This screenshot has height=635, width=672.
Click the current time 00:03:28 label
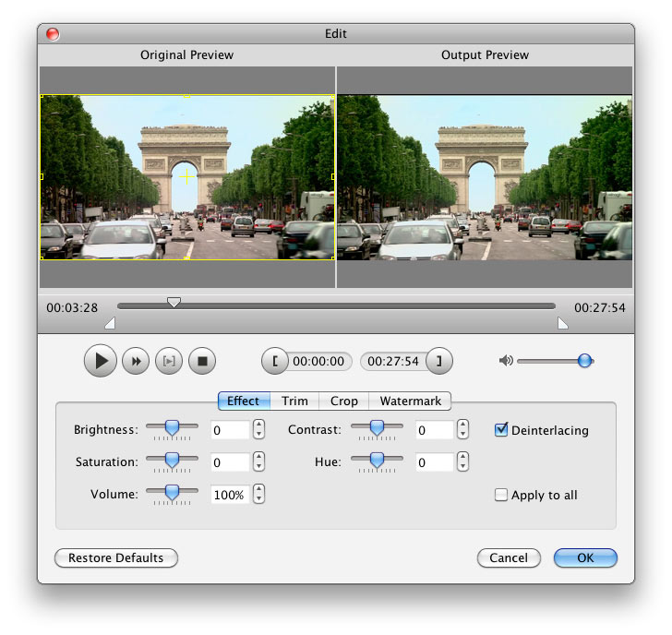(x=72, y=307)
